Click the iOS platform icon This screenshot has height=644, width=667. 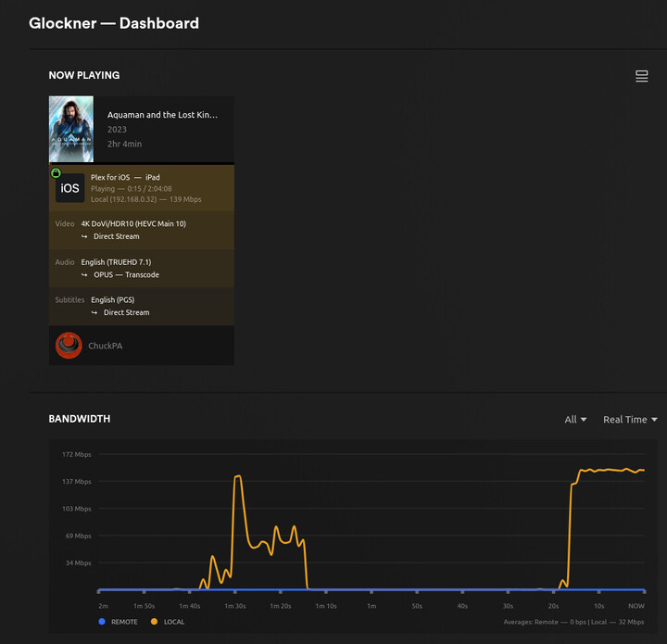click(69, 188)
